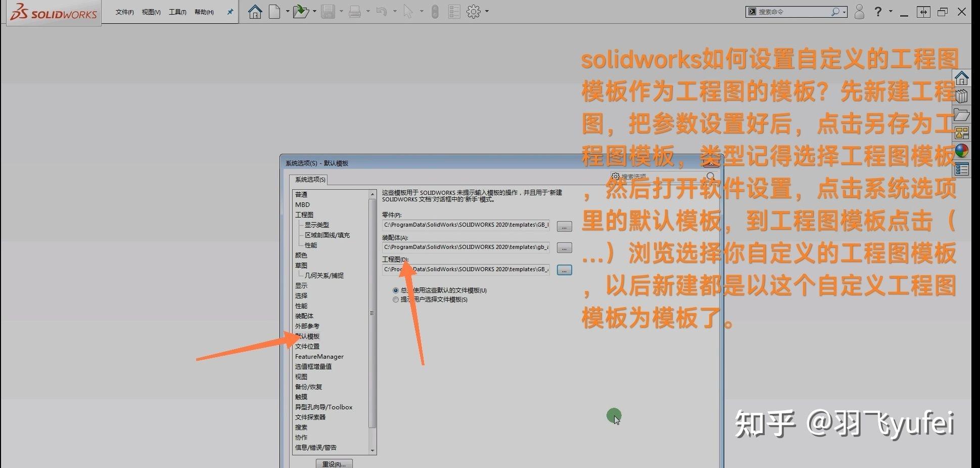Open Help with the question mark icon

pyautogui.click(x=878, y=11)
